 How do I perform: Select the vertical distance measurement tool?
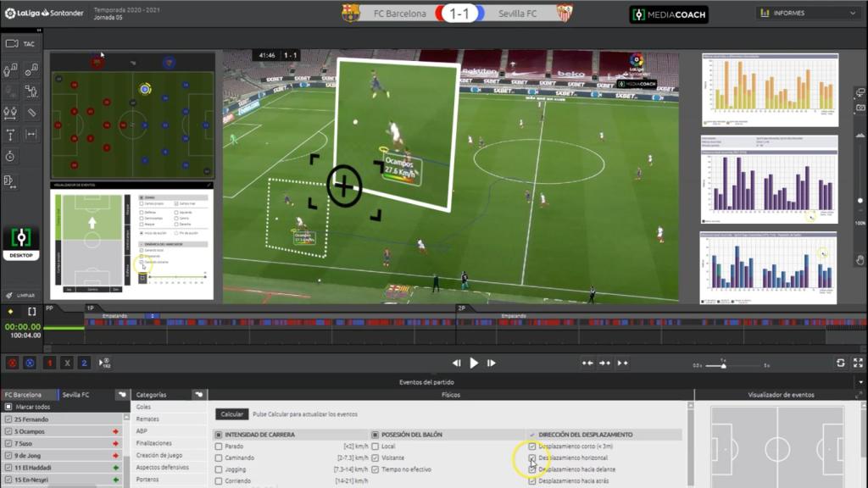point(9,133)
